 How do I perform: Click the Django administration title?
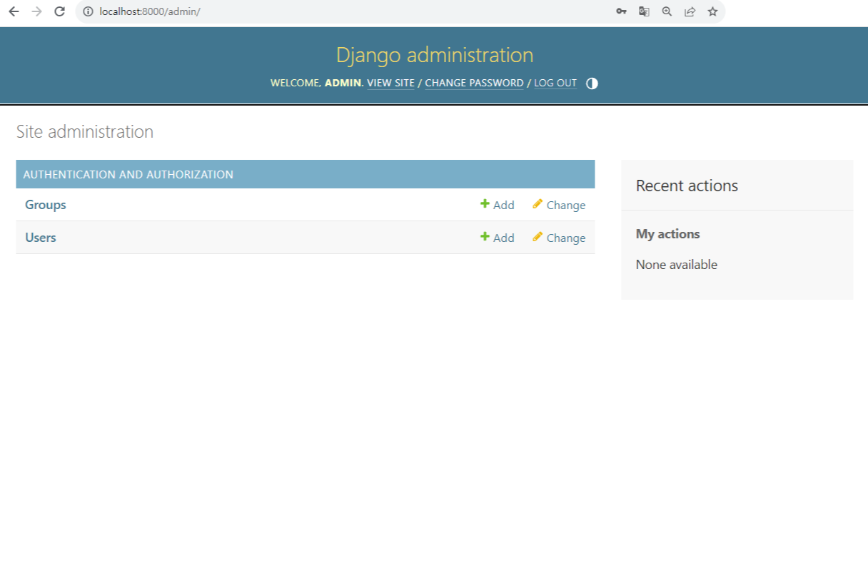pos(435,55)
